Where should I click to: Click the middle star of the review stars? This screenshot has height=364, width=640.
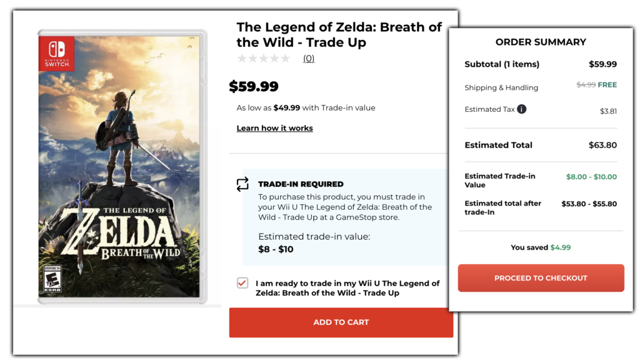[x=263, y=57]
